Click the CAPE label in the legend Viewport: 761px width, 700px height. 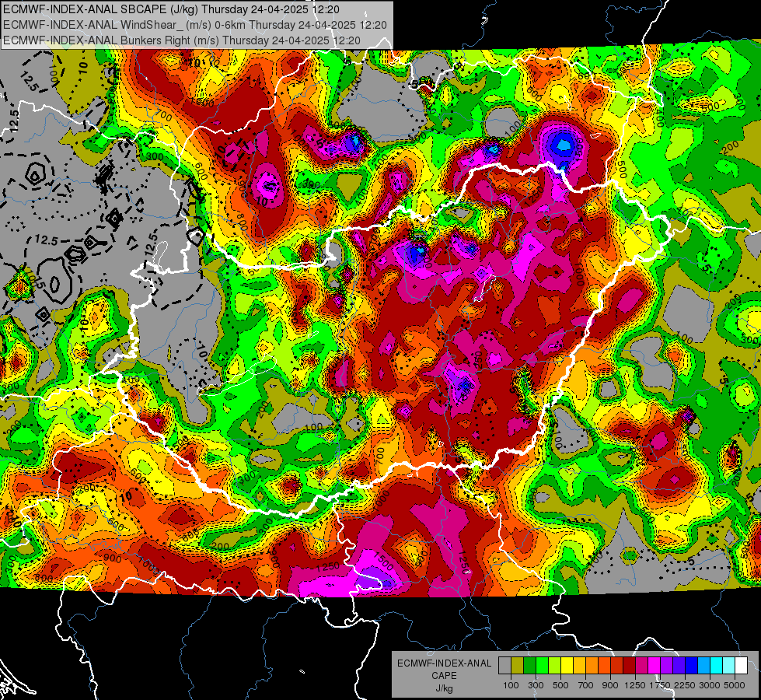tap(444, 676)
